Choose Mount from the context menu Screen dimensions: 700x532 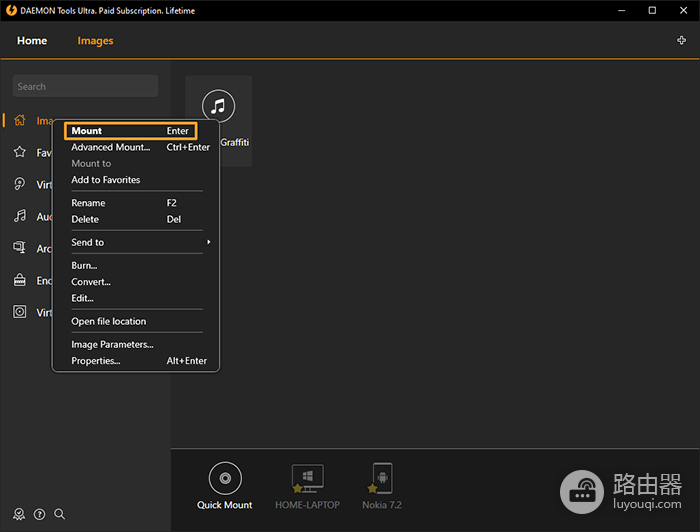(x=130, y=131)
